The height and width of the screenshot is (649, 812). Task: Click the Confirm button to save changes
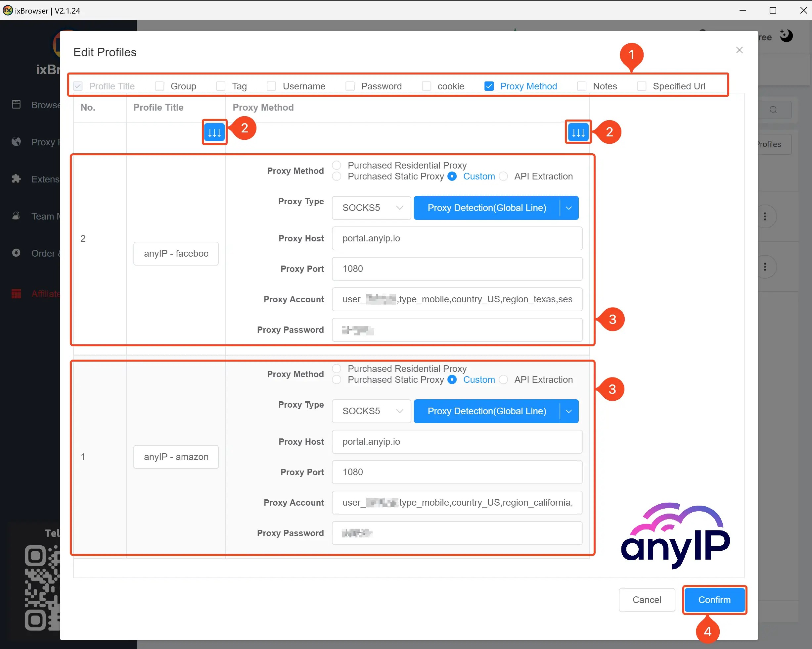click(713, 599)
